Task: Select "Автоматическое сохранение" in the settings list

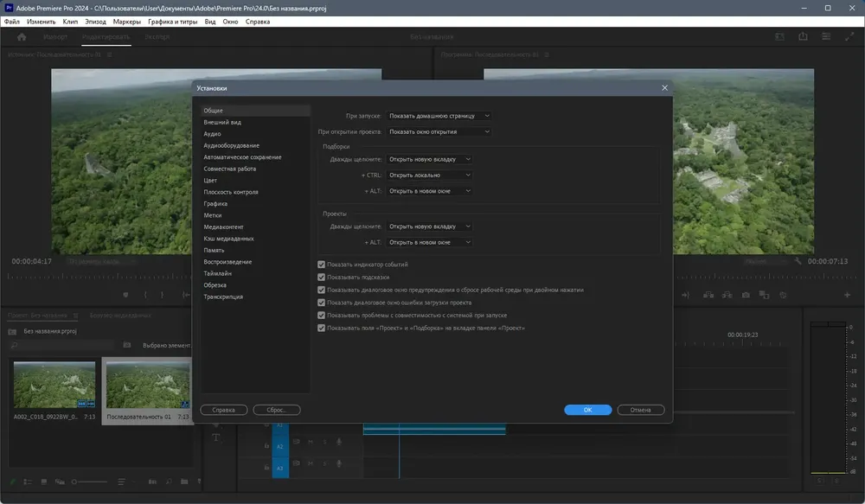Action: coord(242,157)
